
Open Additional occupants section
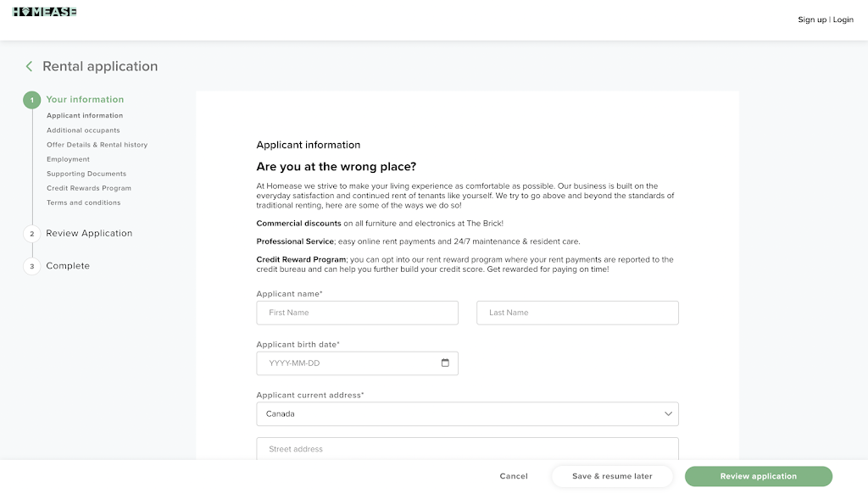[83, 130]
